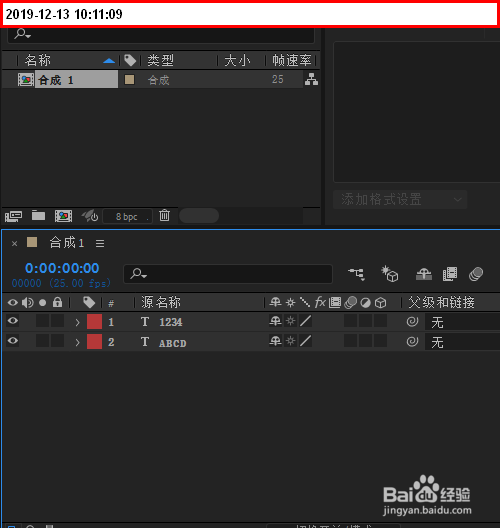Image resolution: width=500 pixels, height=528 pixels.
Task: Open project flowchart icon beside 合成 1
Action: [x=311, y=79]
